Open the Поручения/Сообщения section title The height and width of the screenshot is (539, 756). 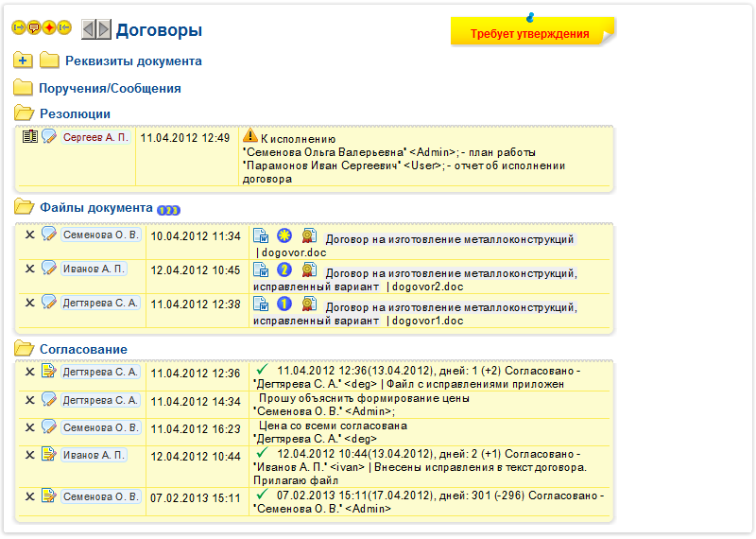110,88
